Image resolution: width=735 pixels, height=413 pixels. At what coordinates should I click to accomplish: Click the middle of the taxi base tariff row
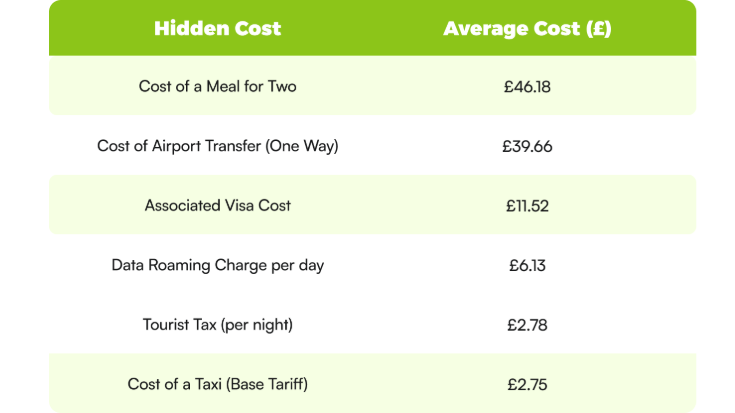[372, 384]
